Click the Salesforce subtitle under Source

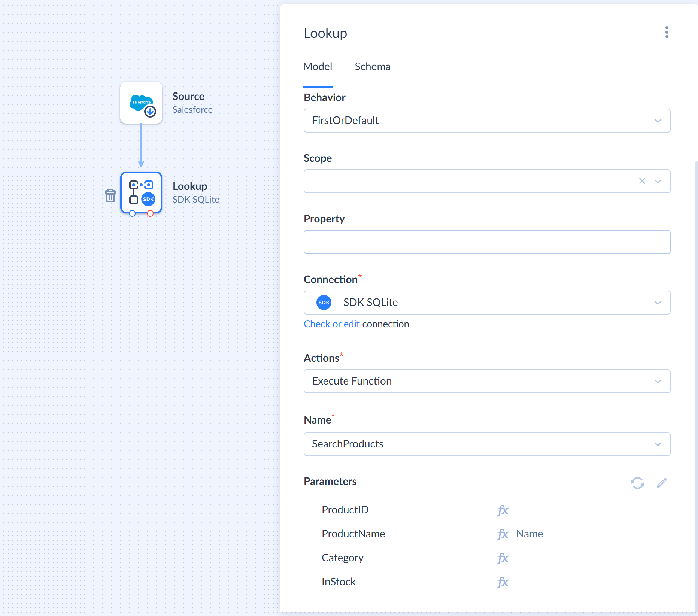coord(192,110)
